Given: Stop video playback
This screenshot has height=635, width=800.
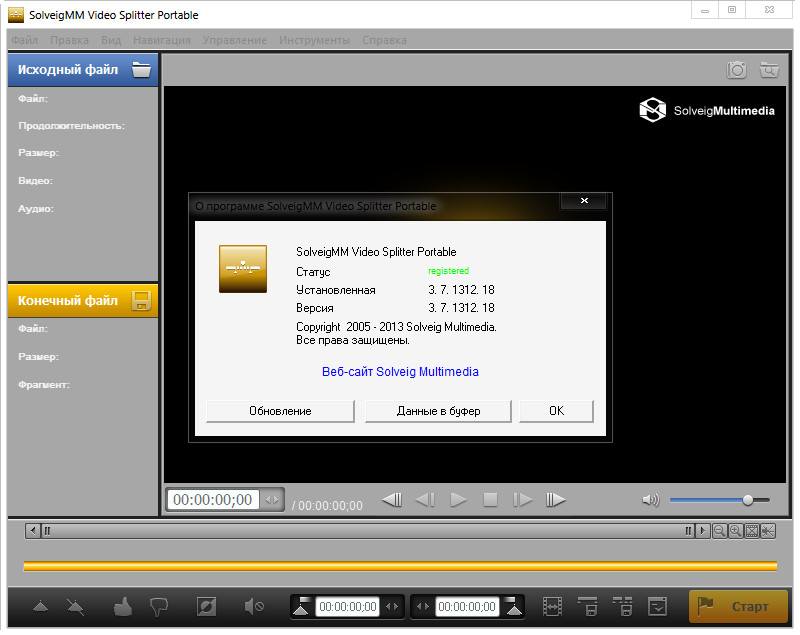Looking at the screenshot, I should point(490,500).
